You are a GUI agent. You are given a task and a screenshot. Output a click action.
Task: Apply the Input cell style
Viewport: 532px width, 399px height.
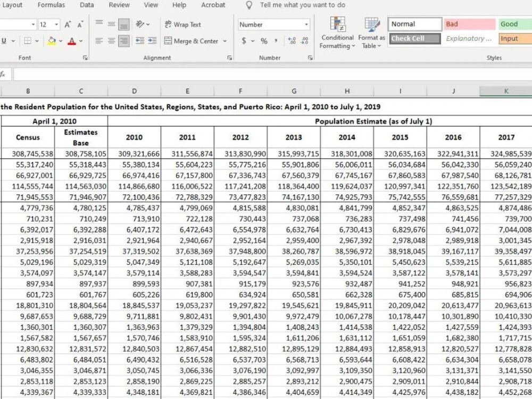click(515, 38)
